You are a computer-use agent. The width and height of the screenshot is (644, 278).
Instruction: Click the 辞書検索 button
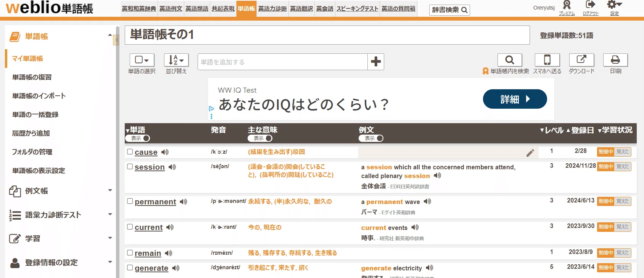449,10
